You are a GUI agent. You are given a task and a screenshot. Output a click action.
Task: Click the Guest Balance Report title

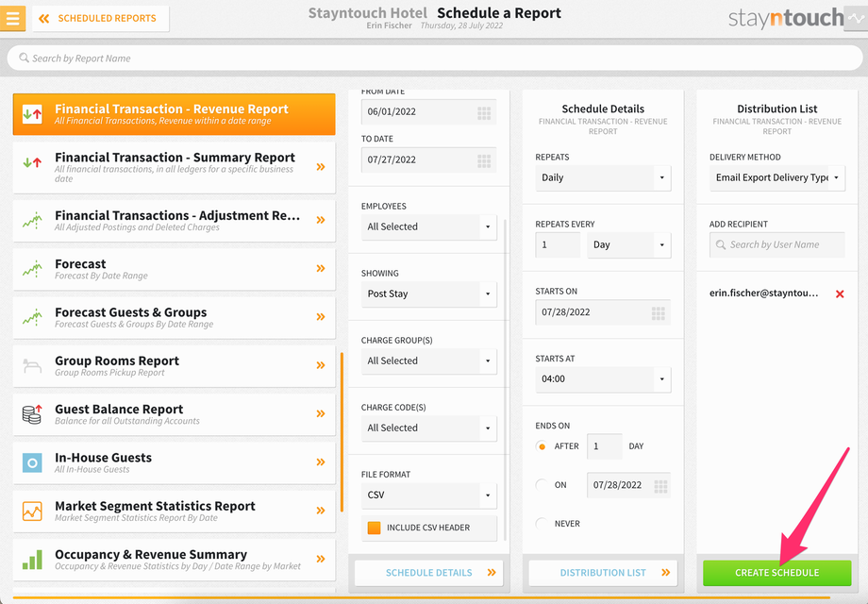(119, 410)
